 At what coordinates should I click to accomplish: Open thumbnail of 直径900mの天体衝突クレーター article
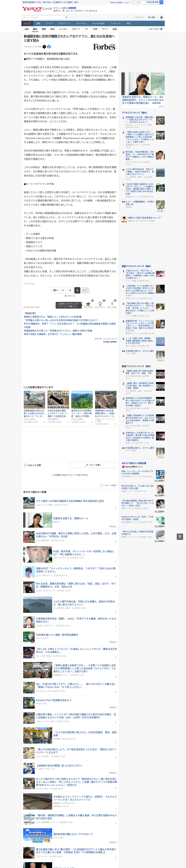[82, 400]
